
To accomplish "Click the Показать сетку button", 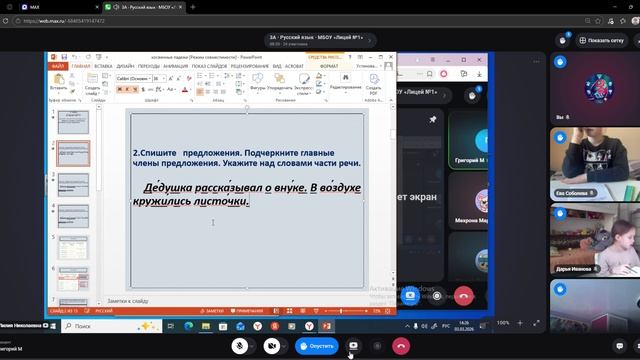I will (602, 40).
